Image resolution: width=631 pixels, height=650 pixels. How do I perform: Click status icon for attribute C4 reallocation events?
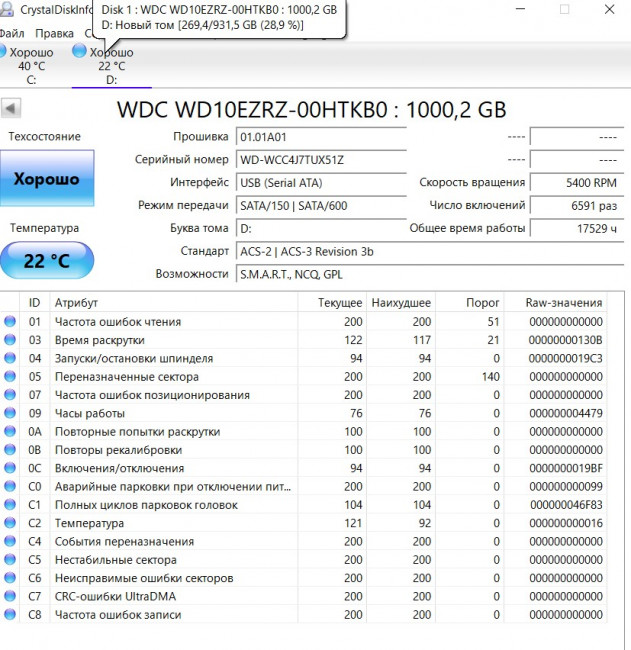pyautogui.click(x=10, y=541)
